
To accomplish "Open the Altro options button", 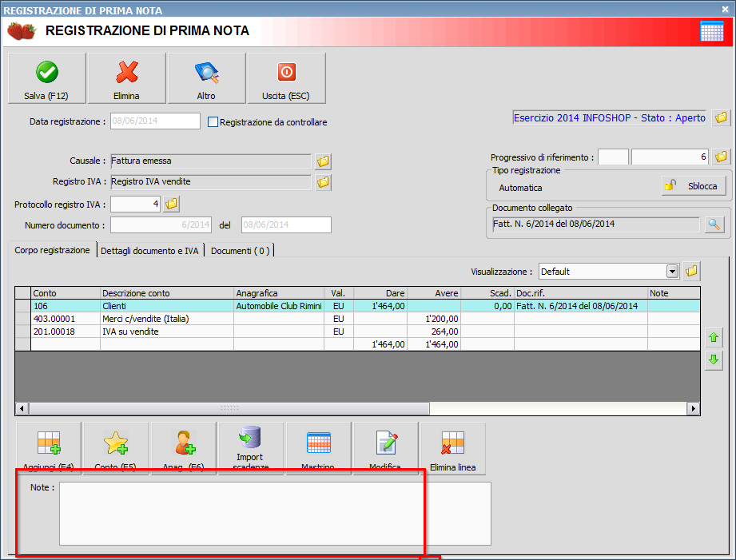I will [206, 78].
